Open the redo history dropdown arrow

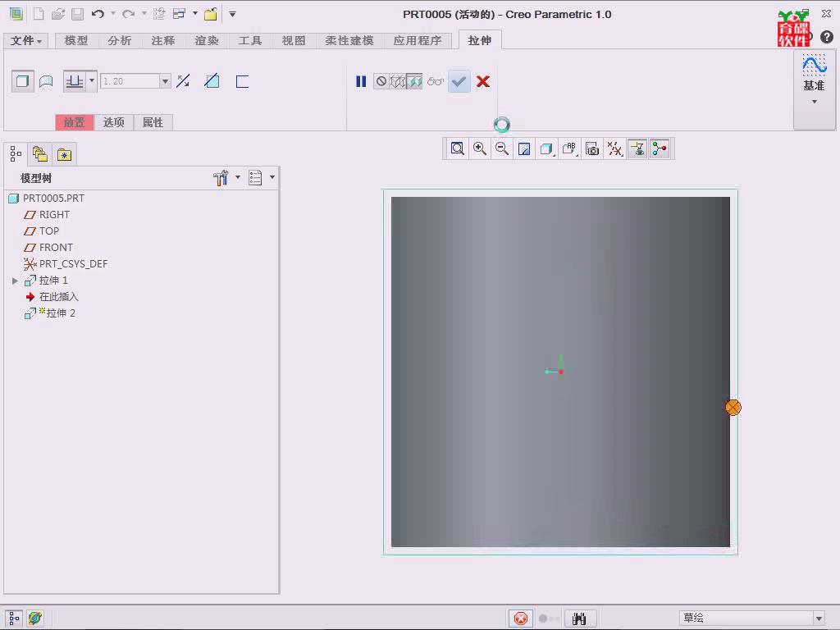point(144,14)
